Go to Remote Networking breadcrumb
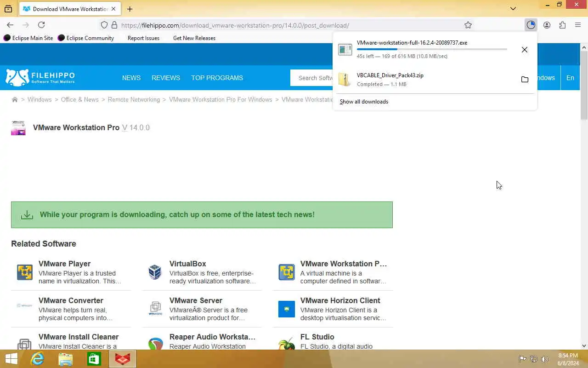Viewport: 588px width, 368px height. tap(134, 99)
